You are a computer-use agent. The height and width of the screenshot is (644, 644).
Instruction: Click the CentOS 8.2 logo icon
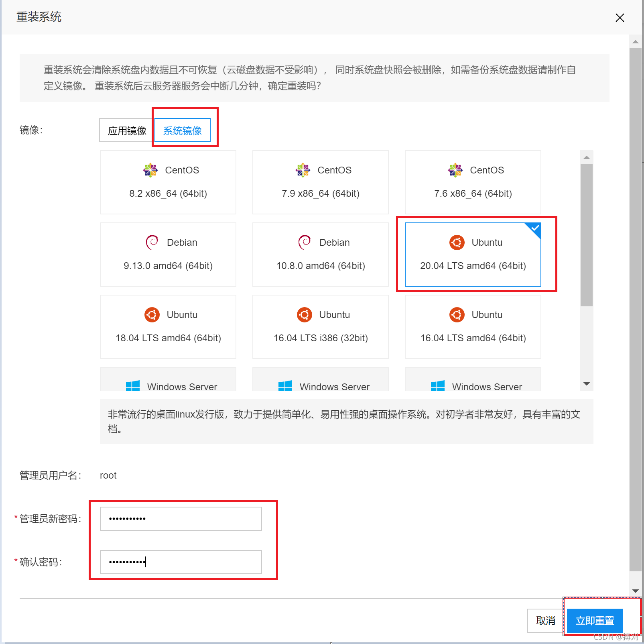[x=150, y=170]
